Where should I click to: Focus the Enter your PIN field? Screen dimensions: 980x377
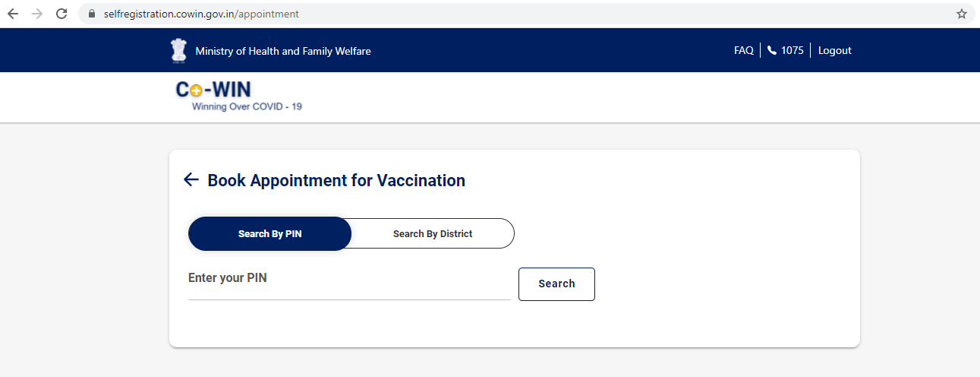[349, 284]
